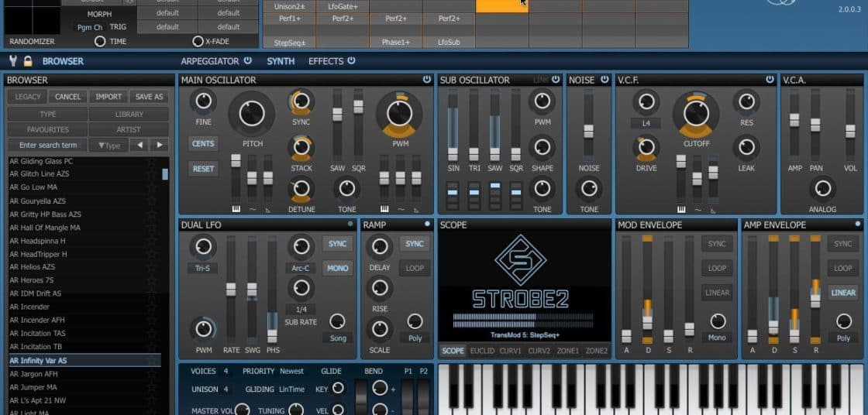The height and width of the screenshot is (415, 868).
Task: Click the Main Oscillator PITCH knob
Action: click(252, 114)
